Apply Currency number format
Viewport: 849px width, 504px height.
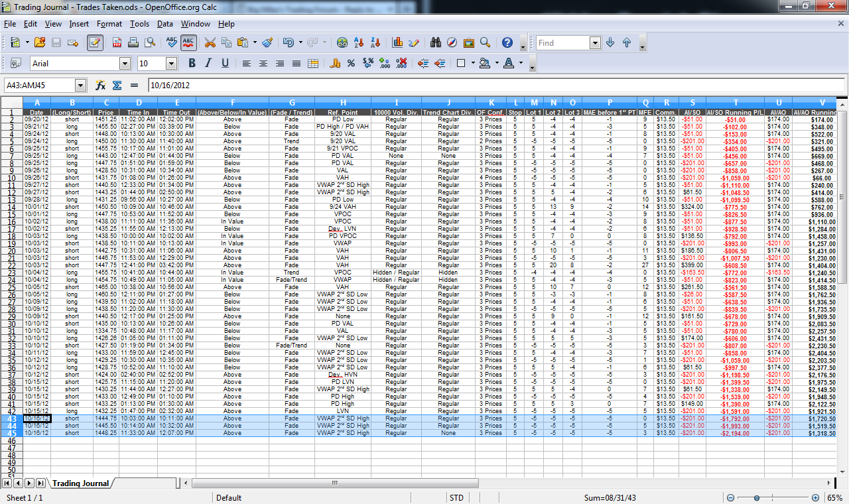pyautogui.click(x=335, y=64)
